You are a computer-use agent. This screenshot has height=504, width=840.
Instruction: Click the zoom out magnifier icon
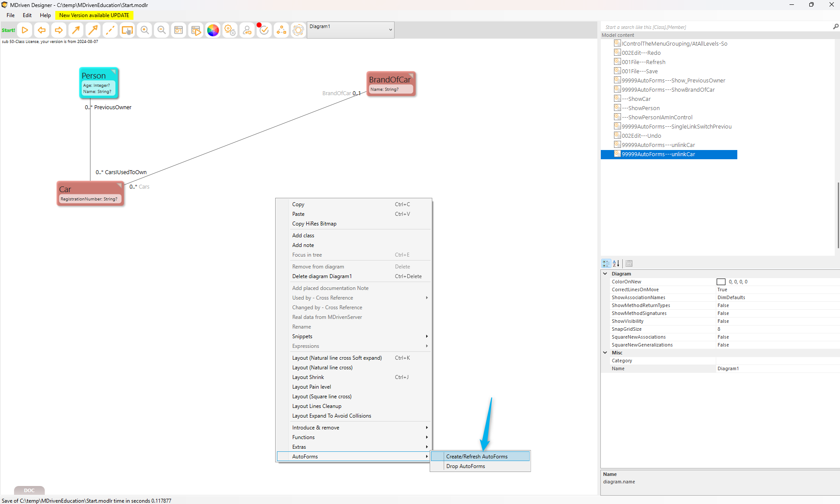(x=162, y=30)
